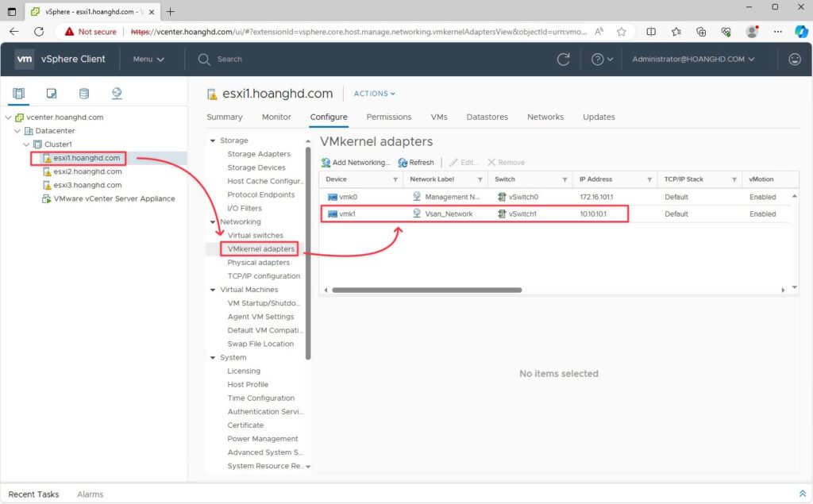The height and width of the screenshot is (504, 813).
Task: Select esxi3.hoanghd.com in inventory tree
Action: point(87,185)
